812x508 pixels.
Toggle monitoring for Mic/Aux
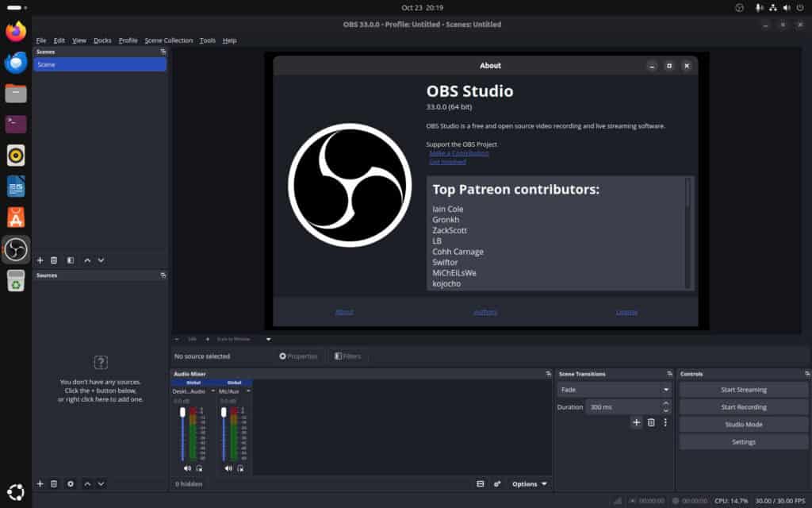click(240, 468)
